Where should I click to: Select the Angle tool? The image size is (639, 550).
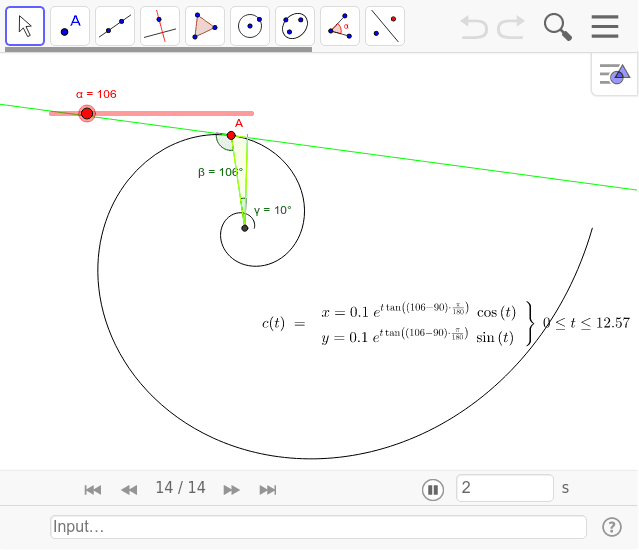(340, 26)
